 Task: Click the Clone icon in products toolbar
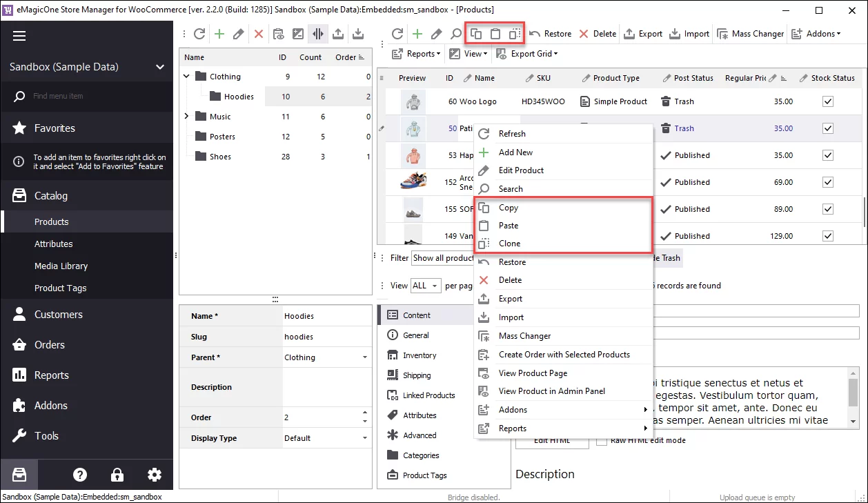tap(515, 34)
